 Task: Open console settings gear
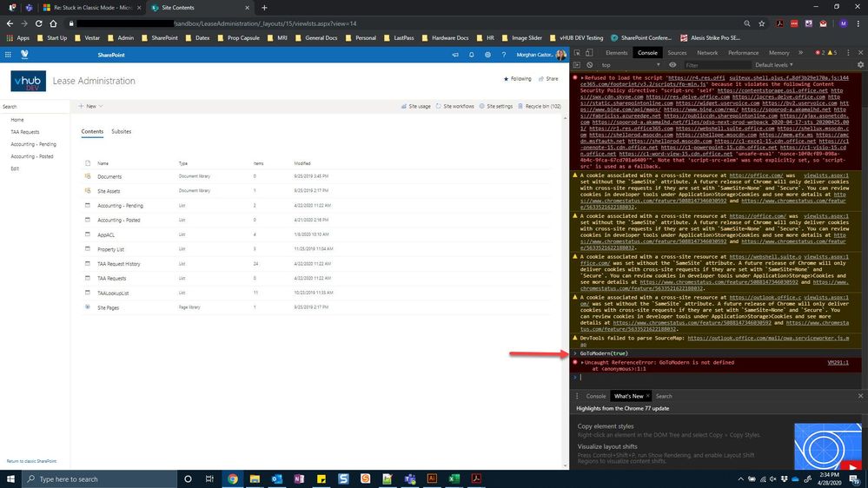tap(860, 65)
